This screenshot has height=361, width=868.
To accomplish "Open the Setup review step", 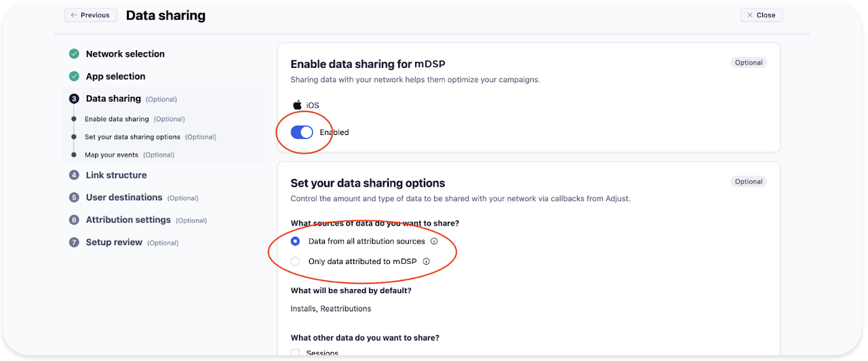I will tap(114, 242).
